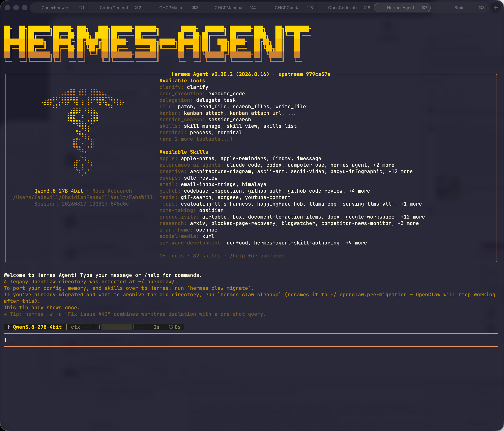Click the 'search_files' tool name
The width and height of the screenshot is (504, 431).
(251, 107)
